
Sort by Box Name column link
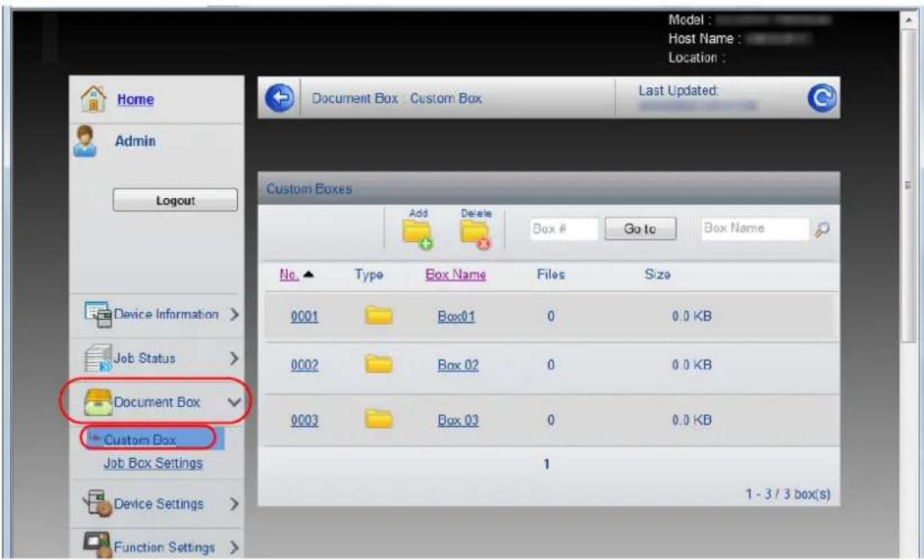point(455,274)
